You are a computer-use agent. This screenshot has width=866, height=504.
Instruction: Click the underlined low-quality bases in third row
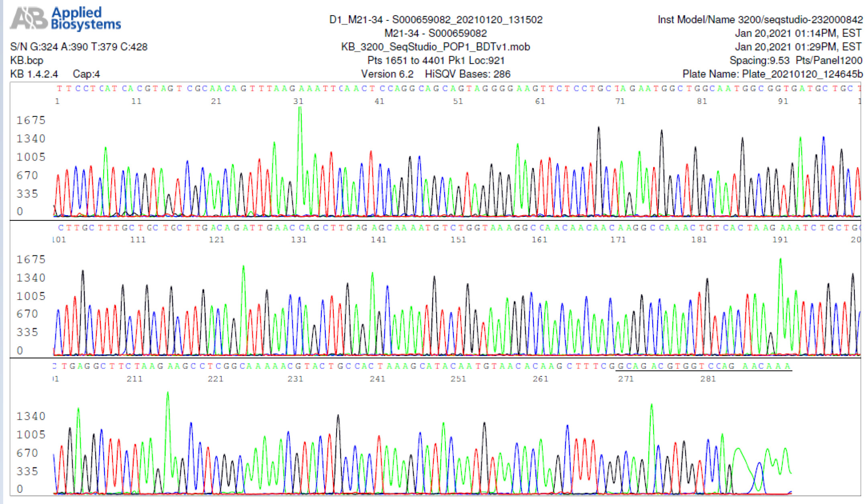pyautogui.click(x=703, y=366)
